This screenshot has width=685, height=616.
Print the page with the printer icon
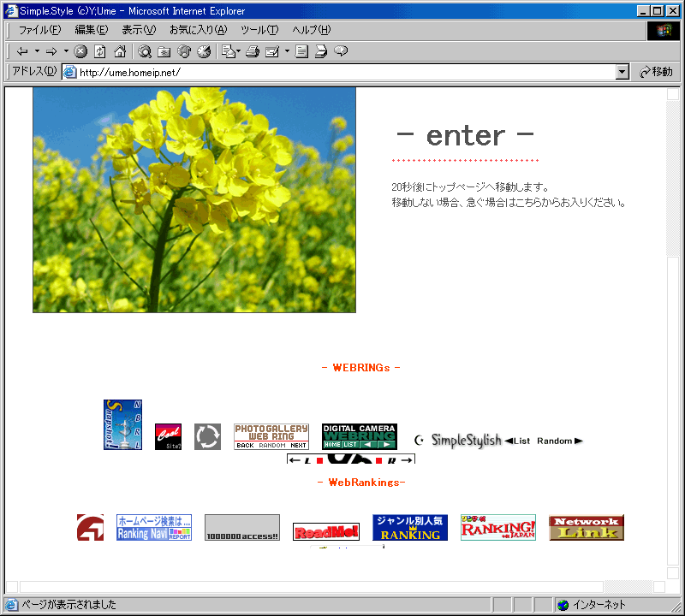253,51
